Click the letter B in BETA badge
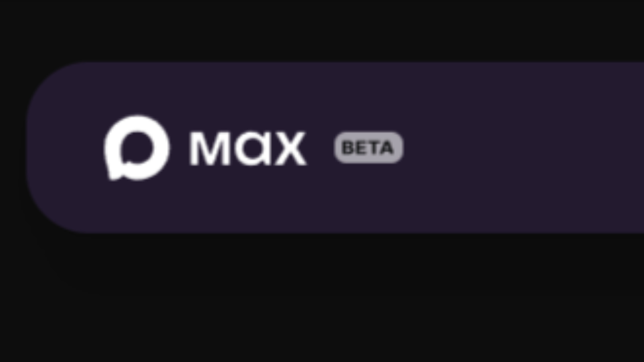This screenshot has width=644, height=362. [x=347, y=148]
